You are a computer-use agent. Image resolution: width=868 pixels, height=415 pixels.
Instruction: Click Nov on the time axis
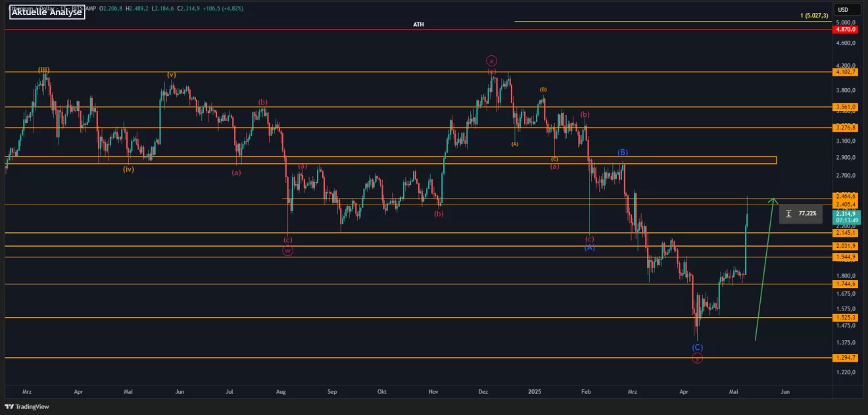[x=433, y=391]
